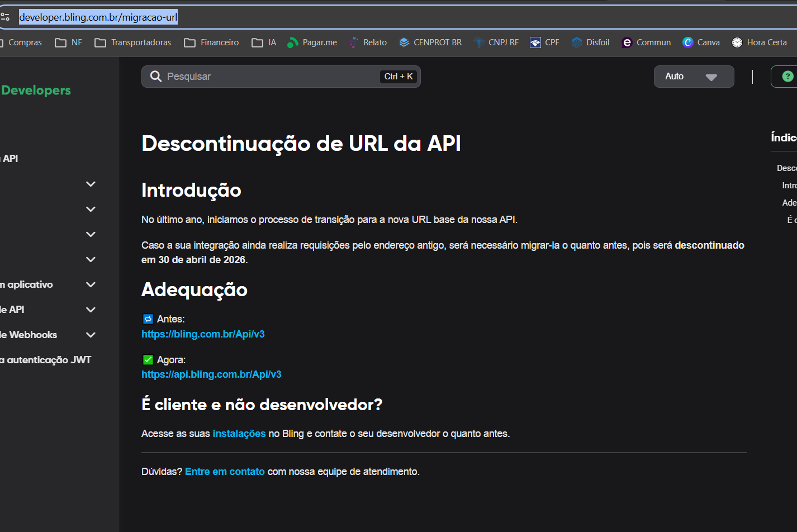Open the Auto theme dropdown
This screenshot has height=532, width=797.
tap(694, 77)
